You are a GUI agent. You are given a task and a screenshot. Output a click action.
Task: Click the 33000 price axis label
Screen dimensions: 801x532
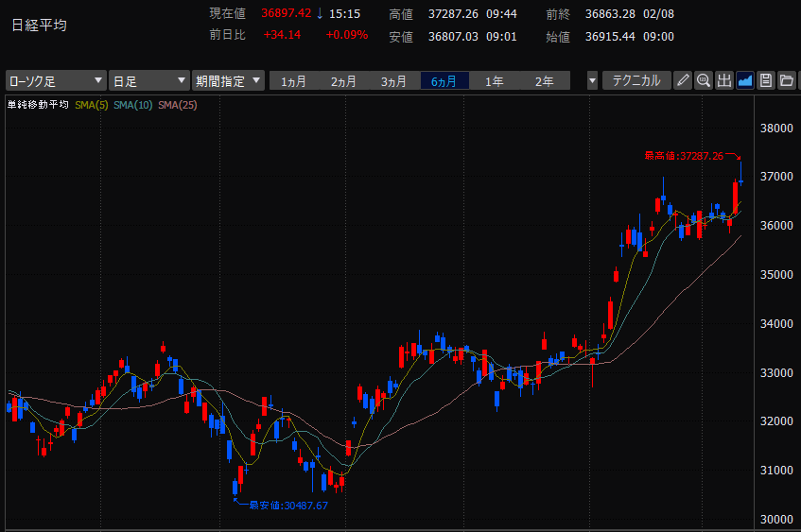[776, 372]
